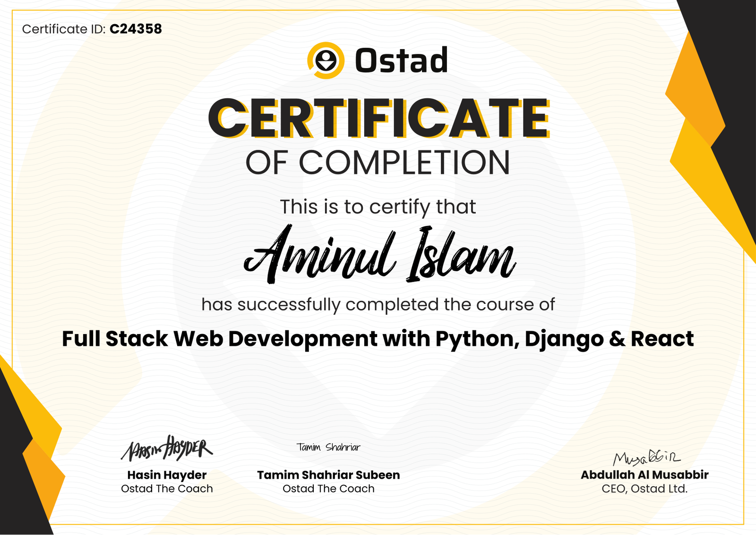Select the printed name Tamim Shahriar Subeen
This screenshot has height=535, width=756.
(328, 475)
